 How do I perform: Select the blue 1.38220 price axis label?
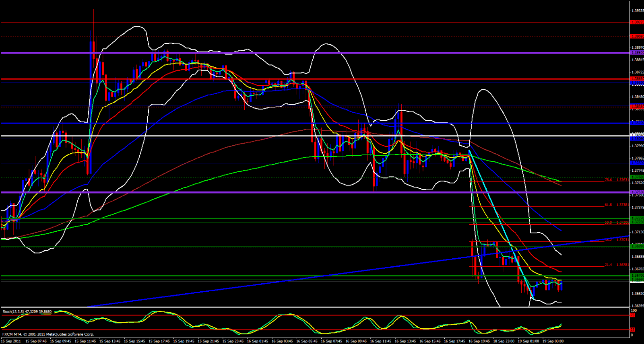(x=637, y=123)
